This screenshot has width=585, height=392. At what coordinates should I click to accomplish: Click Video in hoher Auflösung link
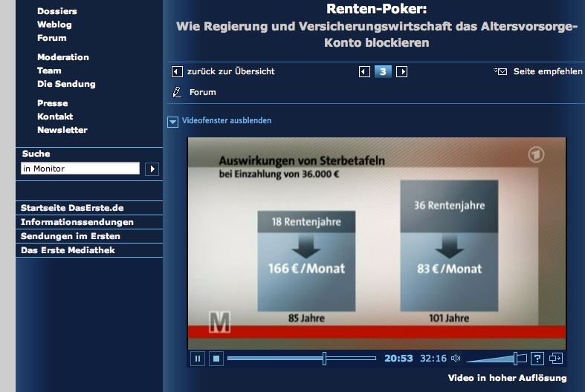click(x=507, y=378)
